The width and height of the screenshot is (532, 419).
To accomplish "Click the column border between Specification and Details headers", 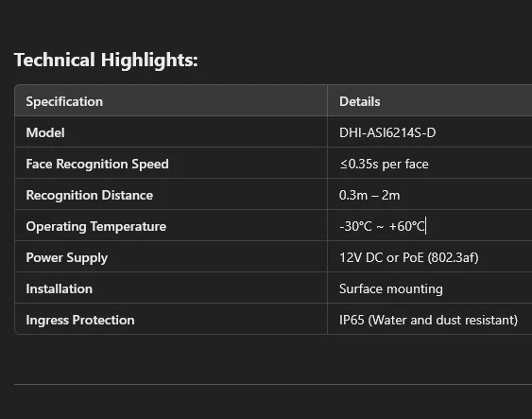I will click(x=327, y=100).
